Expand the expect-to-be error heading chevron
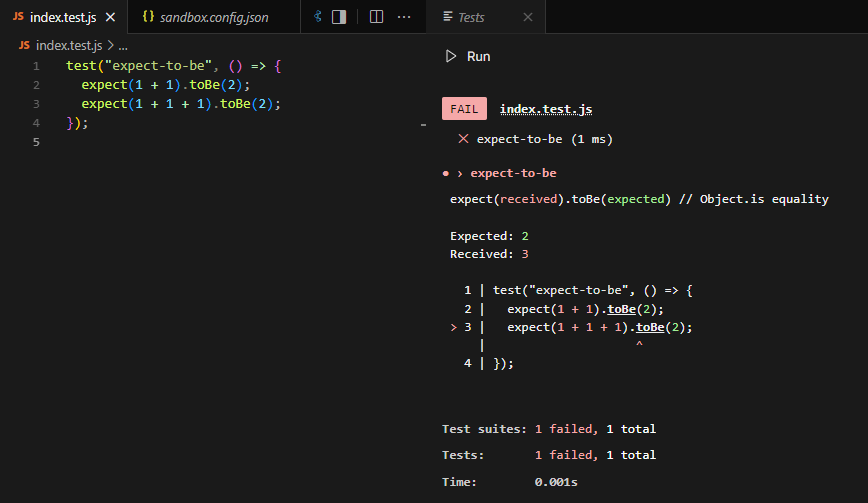Viewport: 868px width, 503px height. [460, 173]
